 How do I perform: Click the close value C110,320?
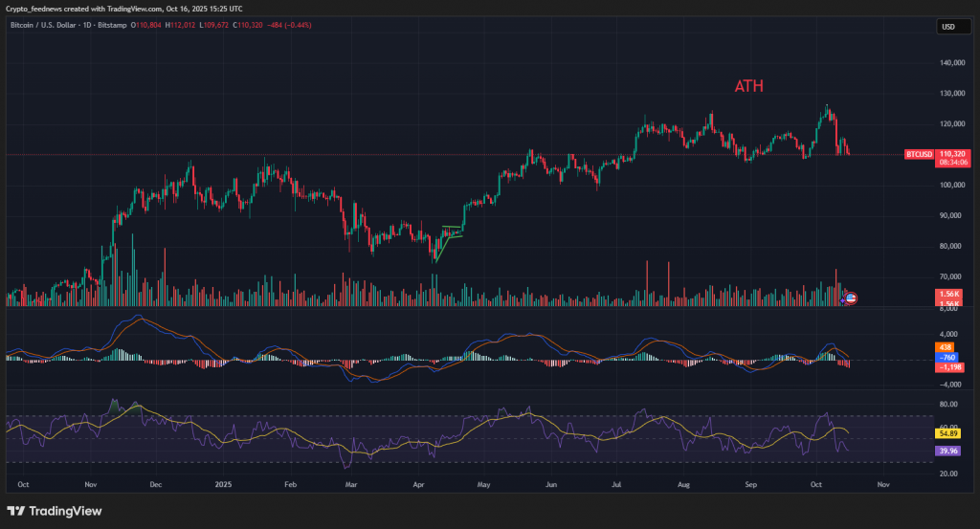tap(248, 25)
